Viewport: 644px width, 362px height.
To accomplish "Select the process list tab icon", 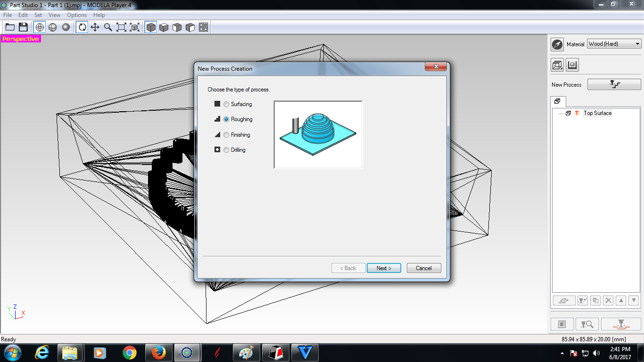I will coord(557,101).
